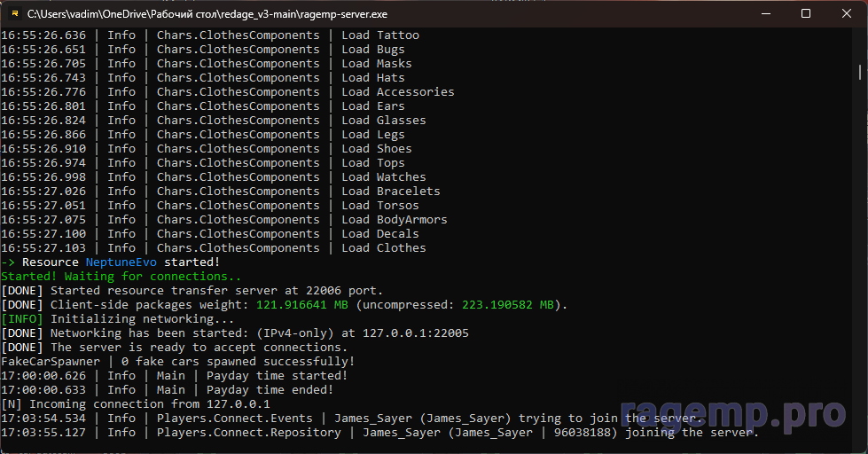Click the '223.190582 MB' uncompressed size value

509,305
